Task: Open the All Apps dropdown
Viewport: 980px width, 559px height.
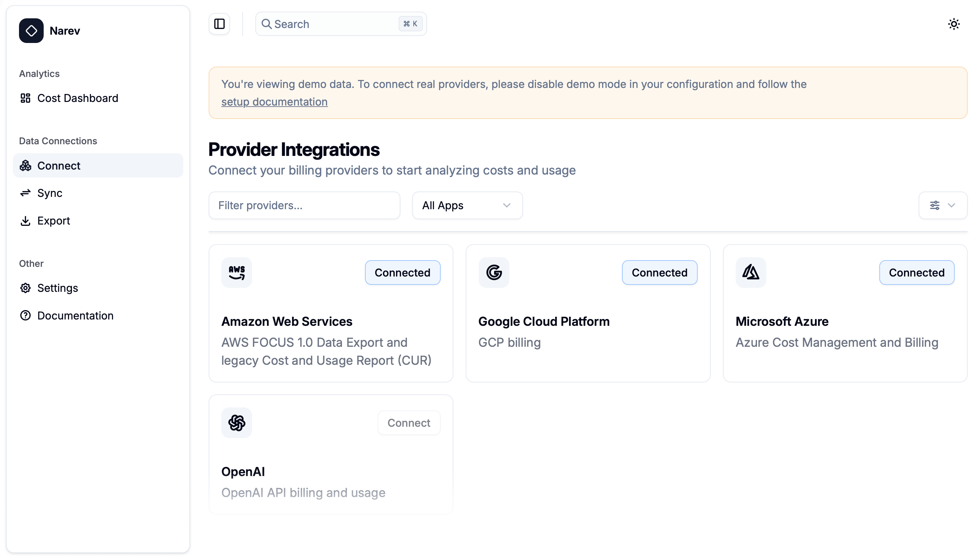Action: click(467, 206)
